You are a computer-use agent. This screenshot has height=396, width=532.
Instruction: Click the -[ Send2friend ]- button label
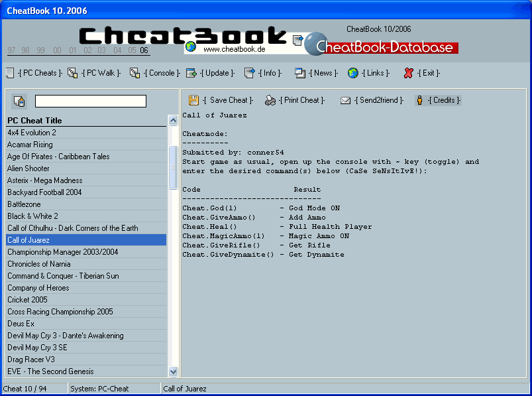coord(379,100)
